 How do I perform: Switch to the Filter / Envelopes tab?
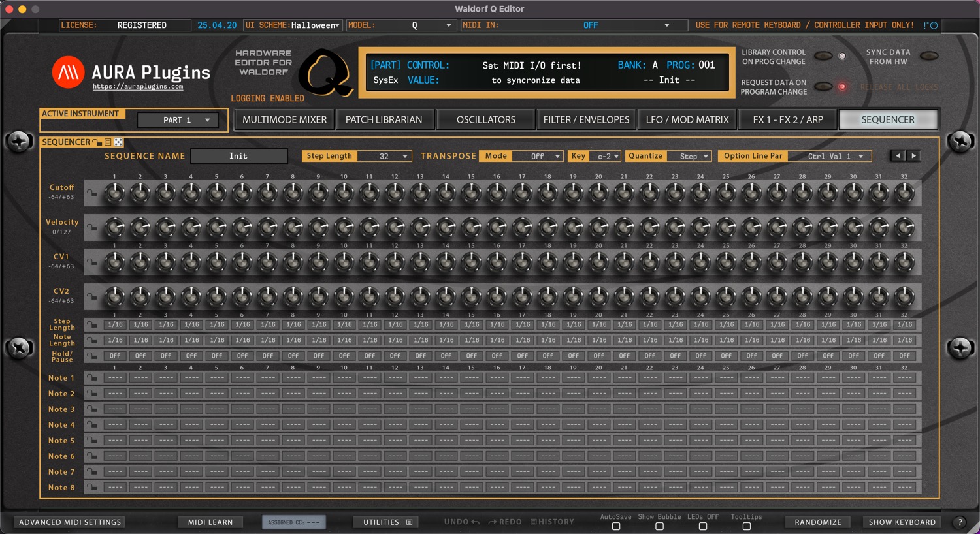[x=586, y=120]
